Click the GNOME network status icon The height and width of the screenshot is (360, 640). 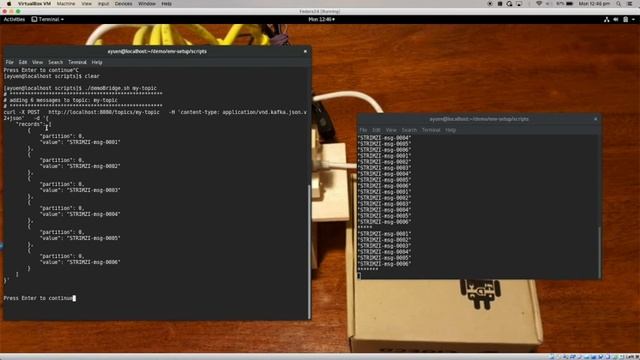[x=607, y=19]
